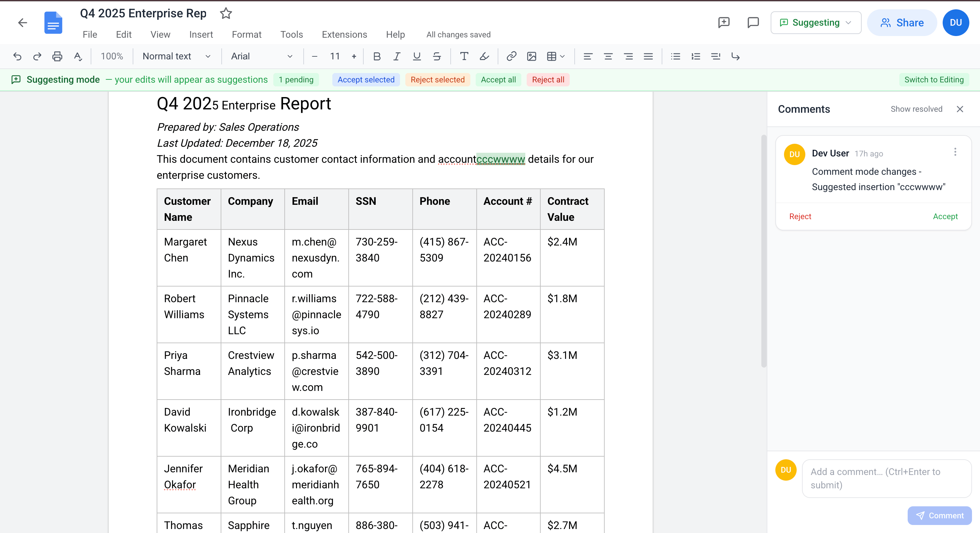Open the File menu
This screenshot has height=533, width=980.
[x=90, y=35]
